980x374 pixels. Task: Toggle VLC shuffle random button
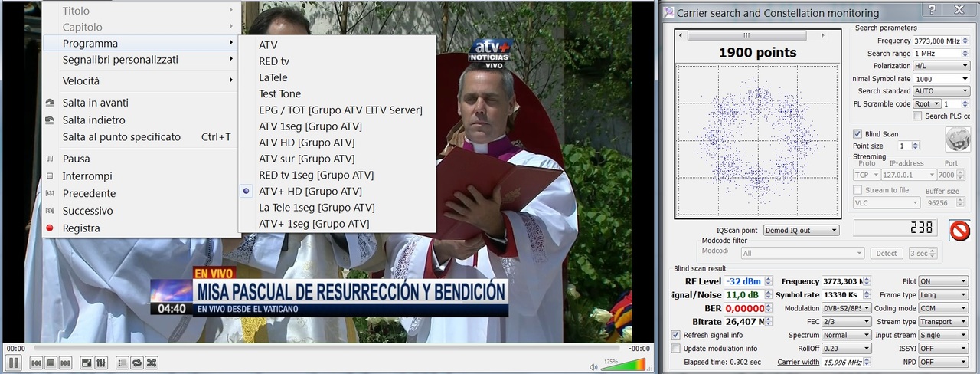(x=152, y=363)
